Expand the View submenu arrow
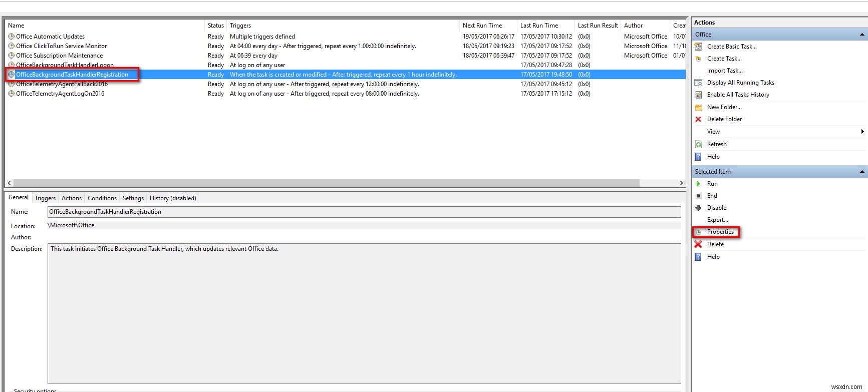 [862, 132]
